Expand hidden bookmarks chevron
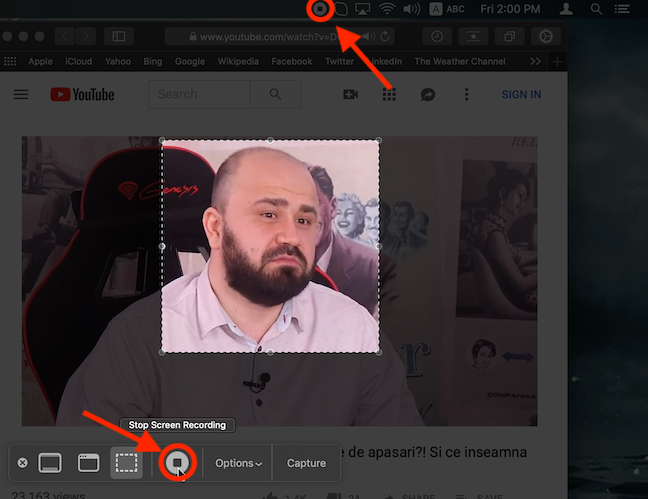The height and width of the screenshot is (499, 648). pyautogui.click(x=535, y=62)
